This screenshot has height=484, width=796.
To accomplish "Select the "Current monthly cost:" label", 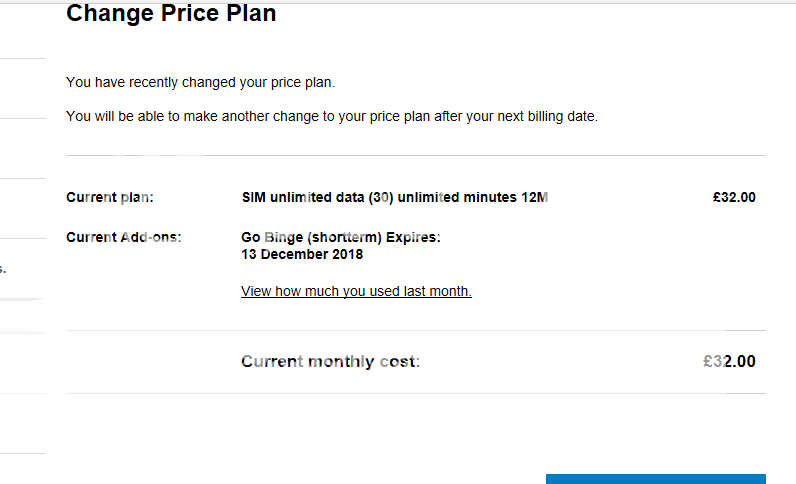I will click(330, 361).
